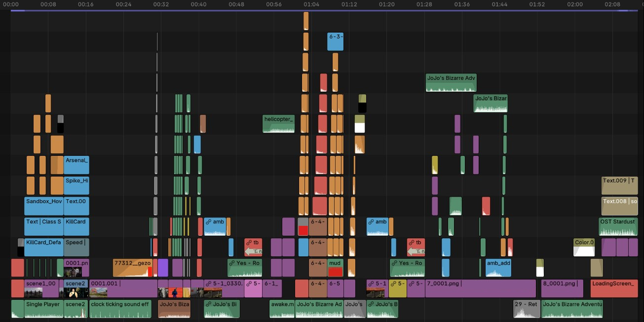Image resolution: width=644 pixels, height=322 pixels.
Task: Click link icon on '5-1_0330.' strip
Action: point(208,284)
